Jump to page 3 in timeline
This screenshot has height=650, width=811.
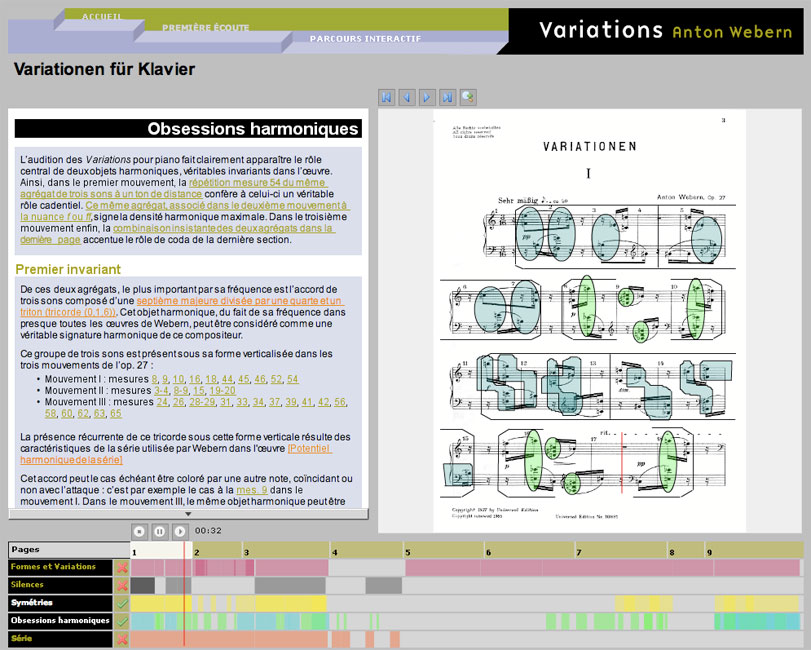pos(286,552)
